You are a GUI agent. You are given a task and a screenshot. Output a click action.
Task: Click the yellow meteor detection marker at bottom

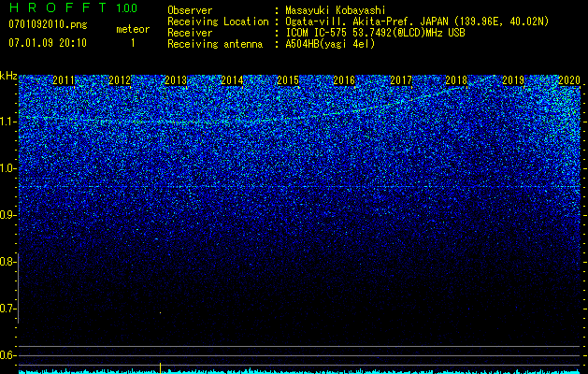[x=161, y=368]
